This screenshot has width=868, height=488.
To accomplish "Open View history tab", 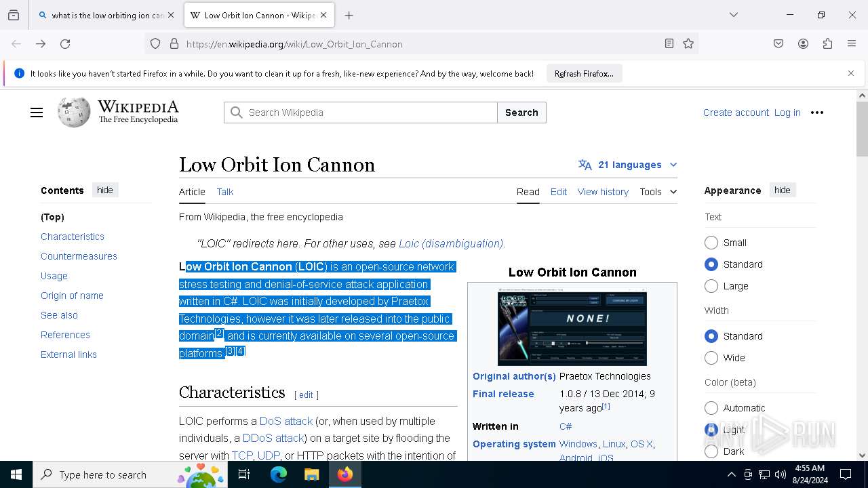I will tap(603, 192).
